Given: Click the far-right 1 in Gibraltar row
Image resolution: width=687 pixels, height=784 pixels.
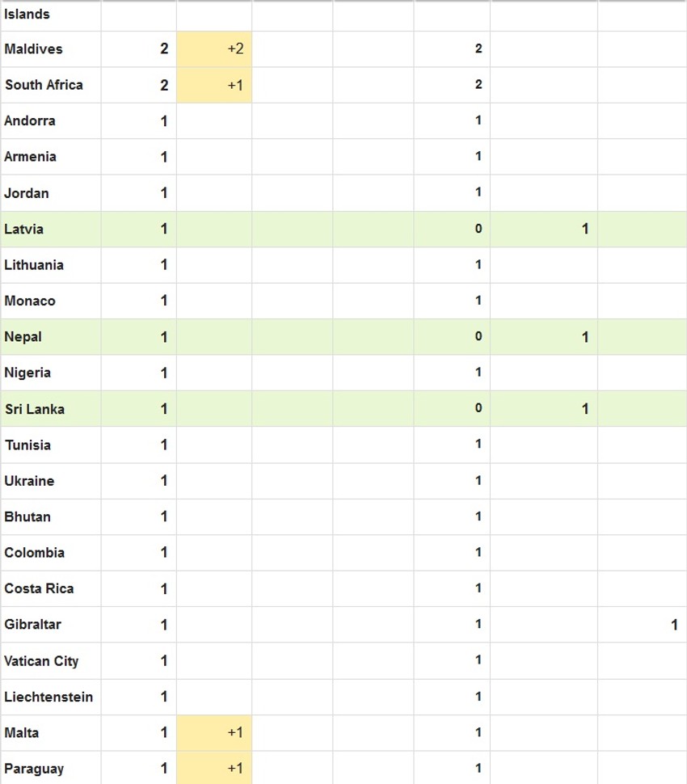Looking at the screenshot, I should [x=674, y=625].
